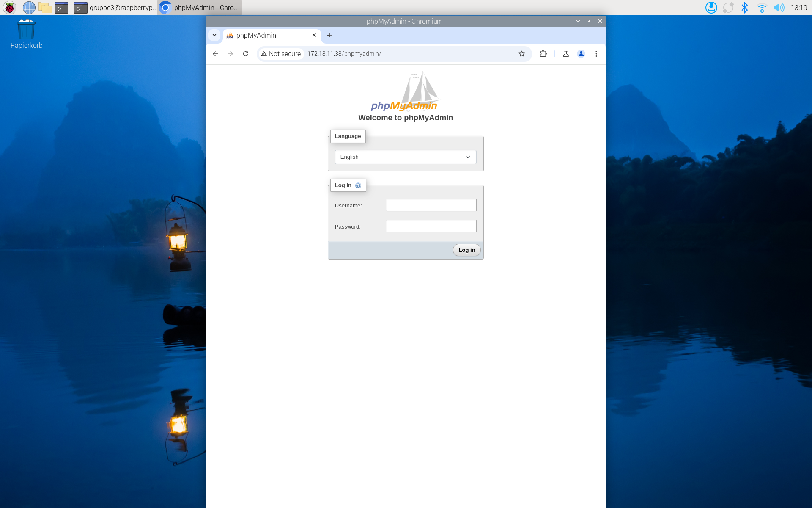Image resolution: width=812 pixels, height=508 pixels.
Task: Switch to the gruppe3@raspberrypi terminal window
Action: coord(115,8)
